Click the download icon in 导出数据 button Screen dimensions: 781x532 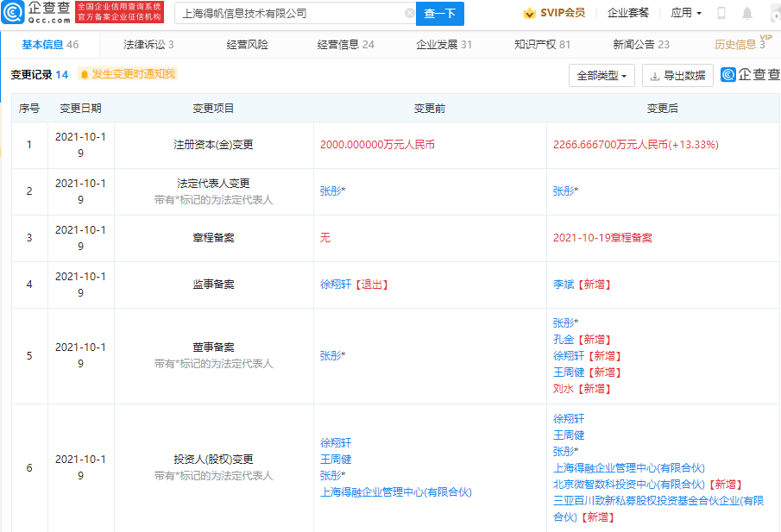tap(655, 76)
